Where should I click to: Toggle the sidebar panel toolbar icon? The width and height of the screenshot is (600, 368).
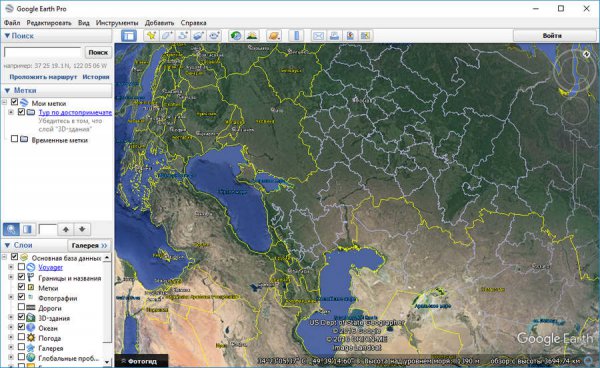coord(129,36)
